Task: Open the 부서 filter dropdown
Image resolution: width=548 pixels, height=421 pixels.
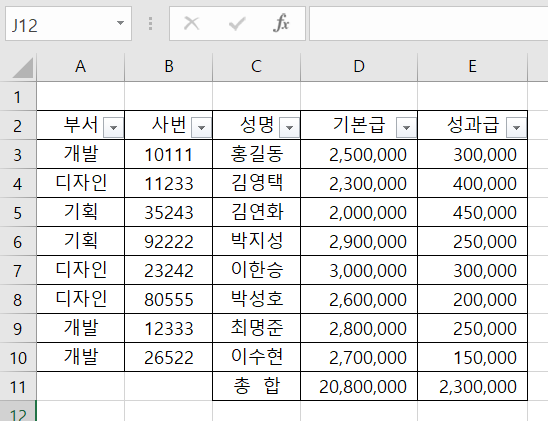Action: (x=114, y=128)
